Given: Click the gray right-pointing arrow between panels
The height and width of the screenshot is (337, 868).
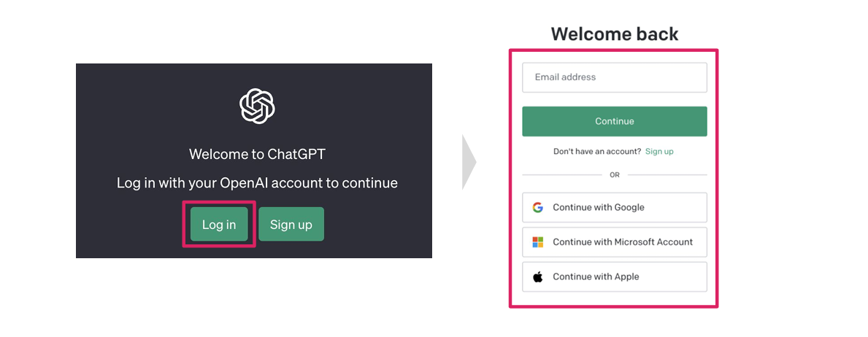Looking at the screenshot, I should (x=469, y=161).
